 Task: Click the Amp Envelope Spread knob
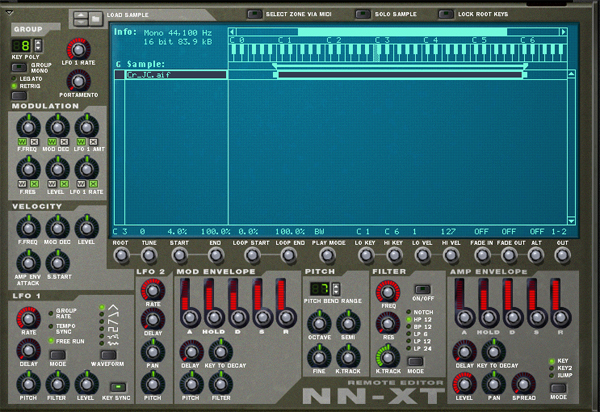[523, 384]
